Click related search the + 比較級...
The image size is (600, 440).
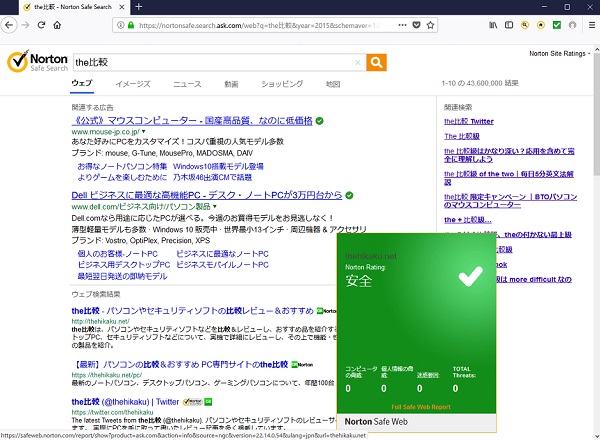[468, 220]
